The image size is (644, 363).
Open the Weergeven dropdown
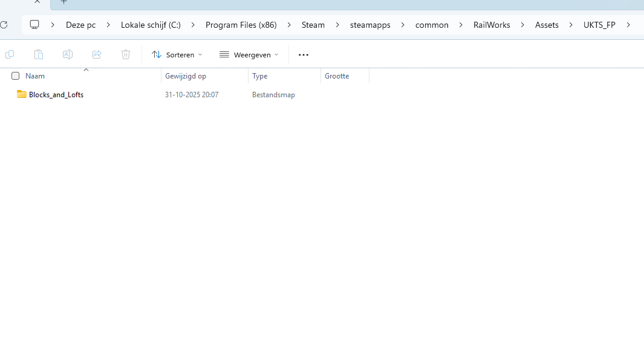(249, 54)
